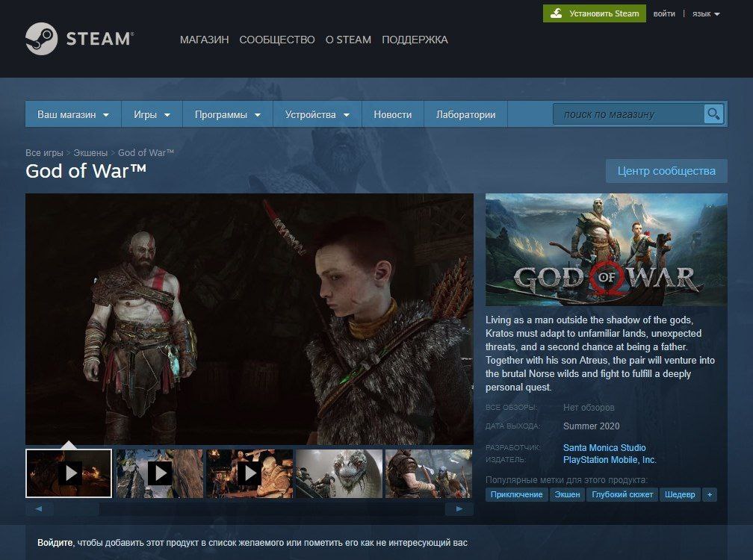Click the store search input field
Screen dimensions: 753x560
(x=628, y=114)
